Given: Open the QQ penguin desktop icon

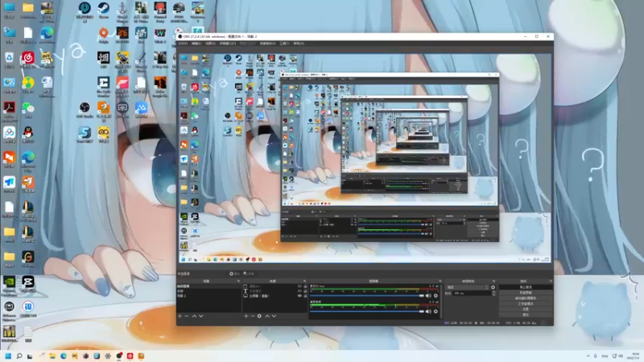Looking at the screenshot, I should tap(28, 134).
